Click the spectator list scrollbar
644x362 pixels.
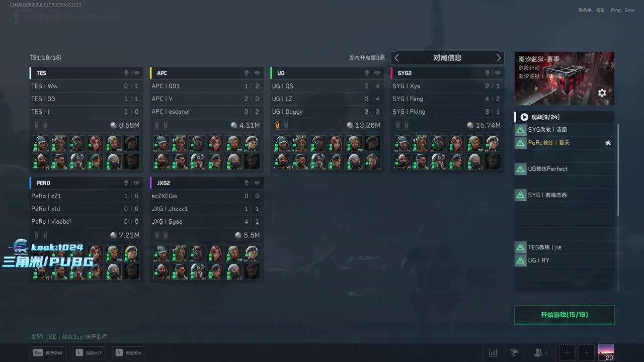coord(618,170)
